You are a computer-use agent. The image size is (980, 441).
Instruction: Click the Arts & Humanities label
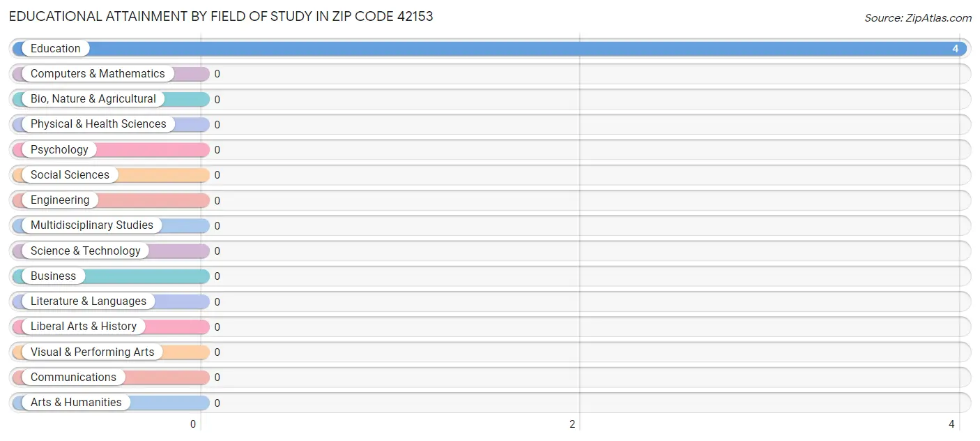click(76, 403)
